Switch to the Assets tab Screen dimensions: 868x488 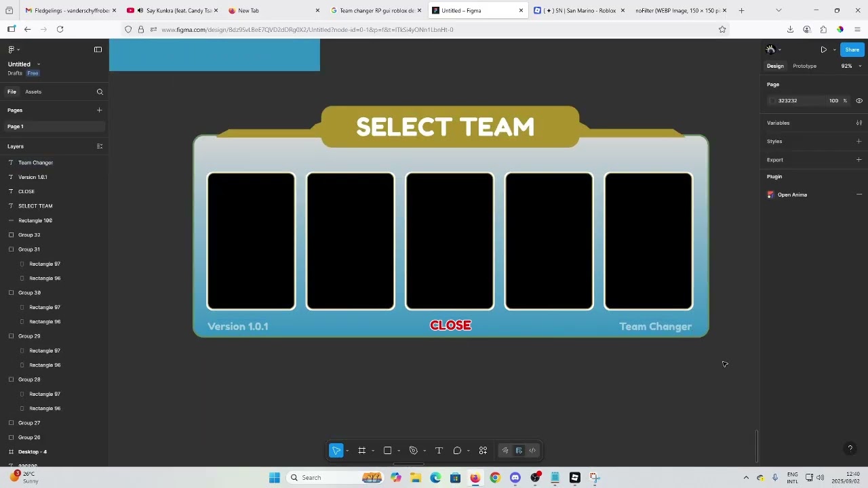[x=33, y=91]
